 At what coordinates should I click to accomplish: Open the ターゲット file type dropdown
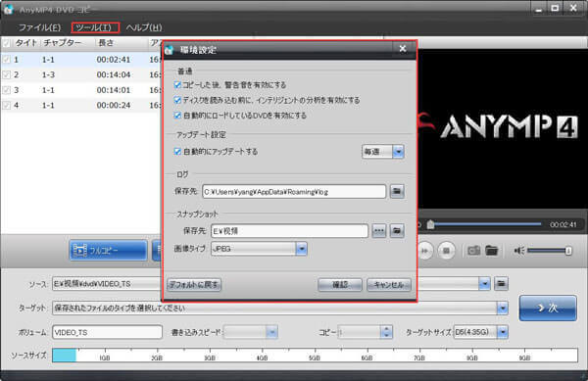502,308
